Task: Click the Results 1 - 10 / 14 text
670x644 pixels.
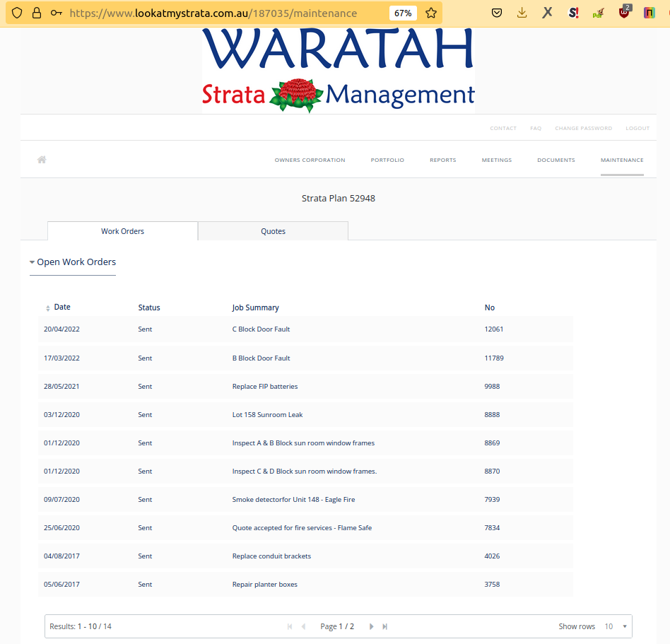Action: point(81,626)
